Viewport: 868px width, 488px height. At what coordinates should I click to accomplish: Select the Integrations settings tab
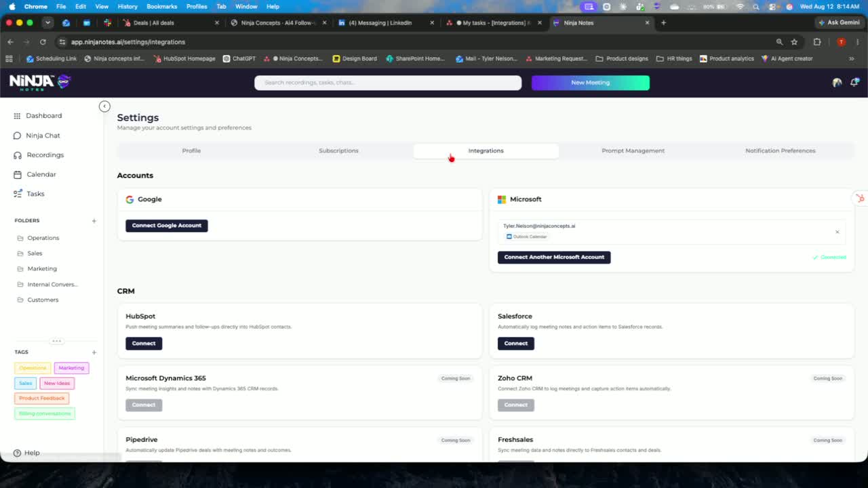[x=486, y=150]
